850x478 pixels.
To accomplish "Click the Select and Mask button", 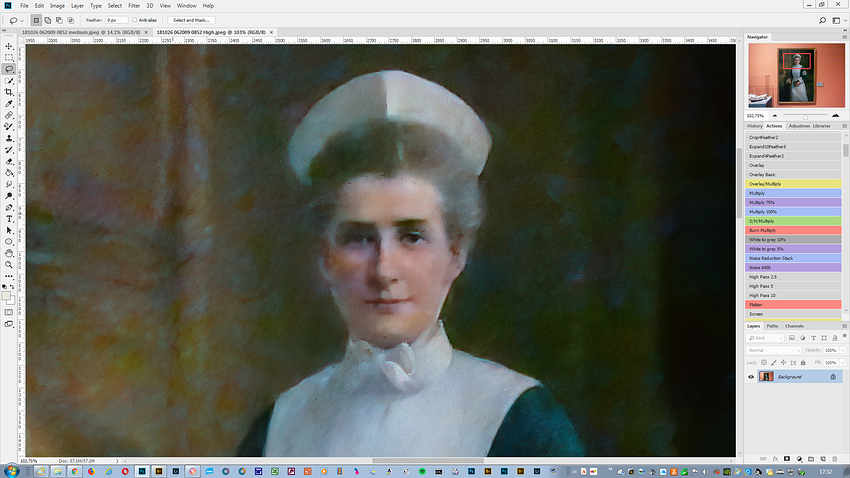I will tap(191, 20).
